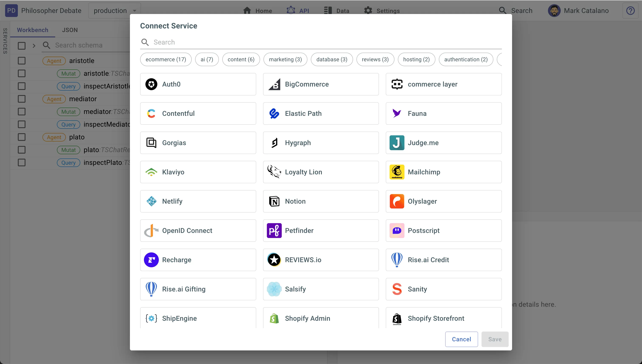Go to the Home menu item
The width and height of the screenshot is (642, 364).
point(258,11)
